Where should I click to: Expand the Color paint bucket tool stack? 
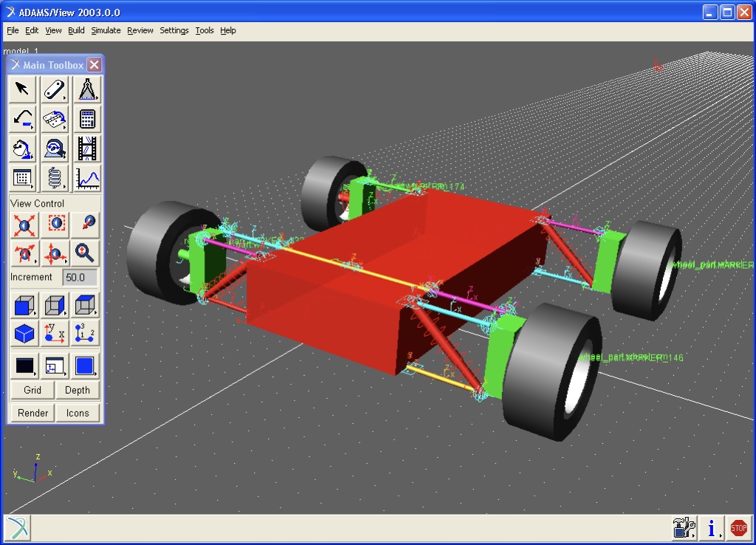point(22,148)
